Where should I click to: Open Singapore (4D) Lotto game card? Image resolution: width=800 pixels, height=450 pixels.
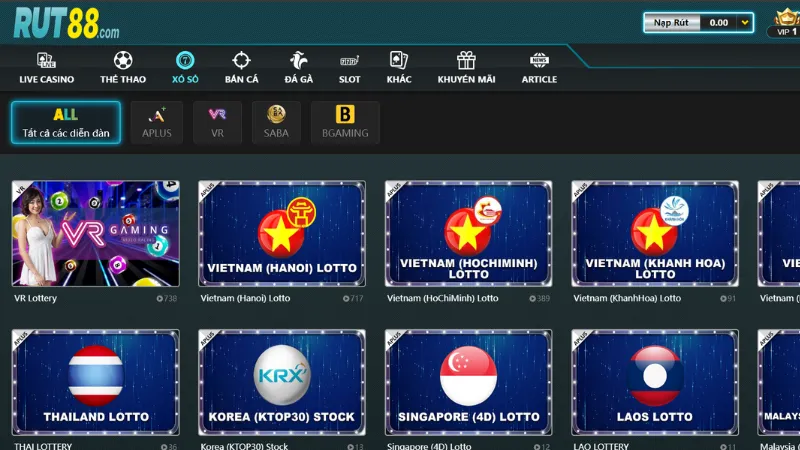pos(468,382)
